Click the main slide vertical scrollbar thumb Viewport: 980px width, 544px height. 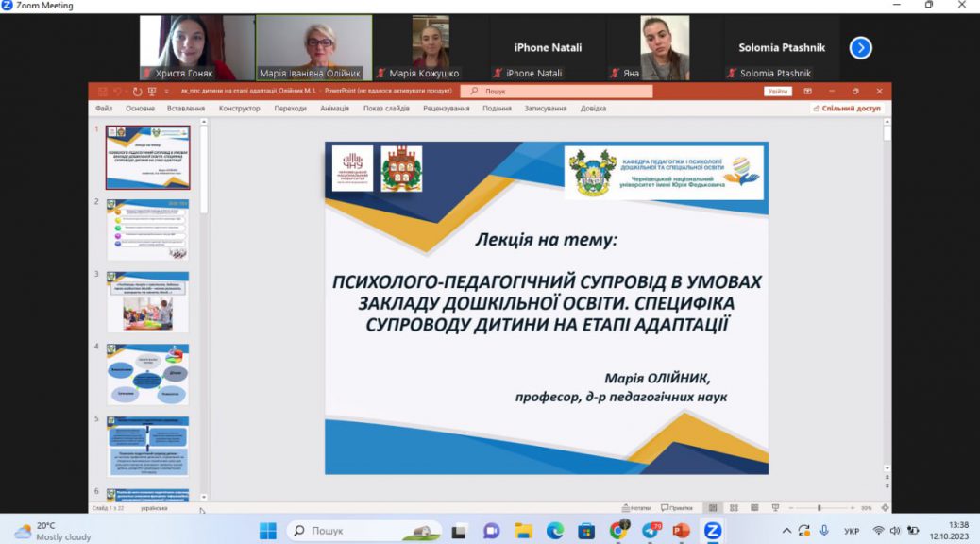(x=887, y=133)
